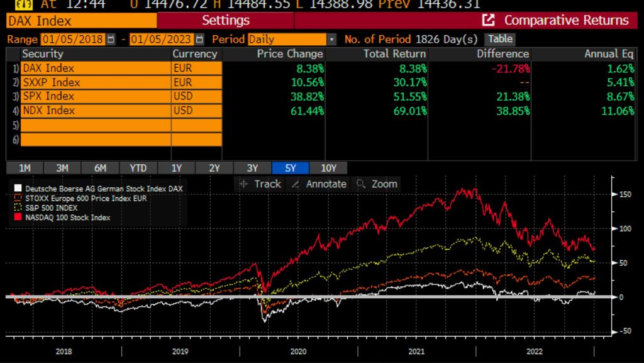Select the Period Daily field
Viewport: 644px width, 363px height.
287,40
